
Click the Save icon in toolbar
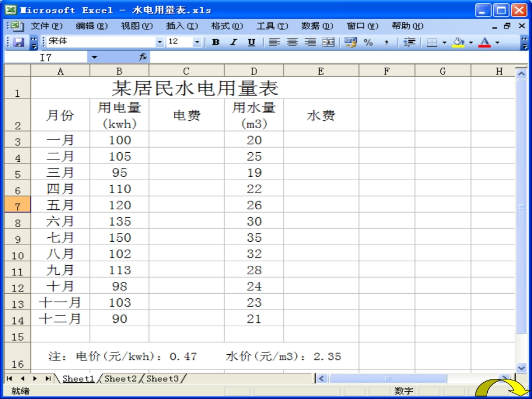18,42
